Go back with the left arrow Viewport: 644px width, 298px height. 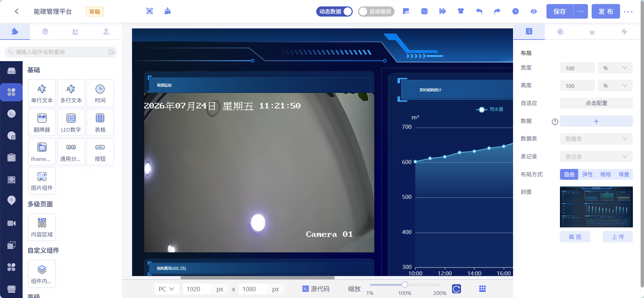coord(17,11)
